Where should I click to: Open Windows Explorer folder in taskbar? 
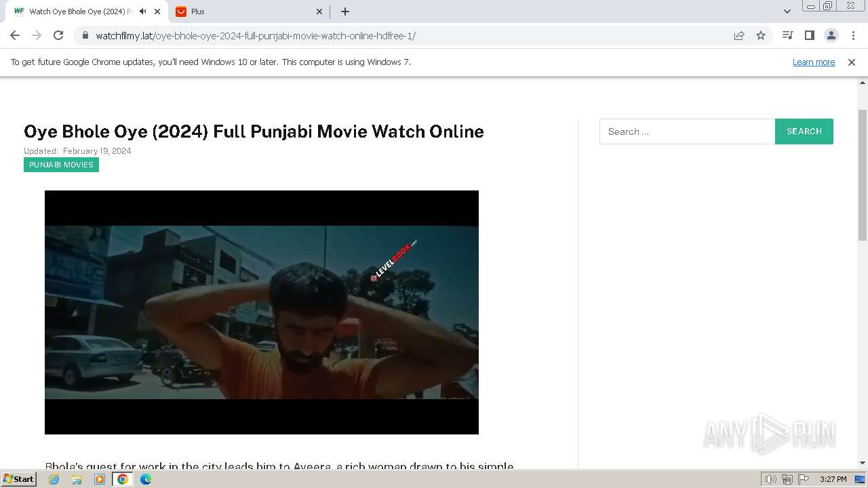(x=77, y=479)
